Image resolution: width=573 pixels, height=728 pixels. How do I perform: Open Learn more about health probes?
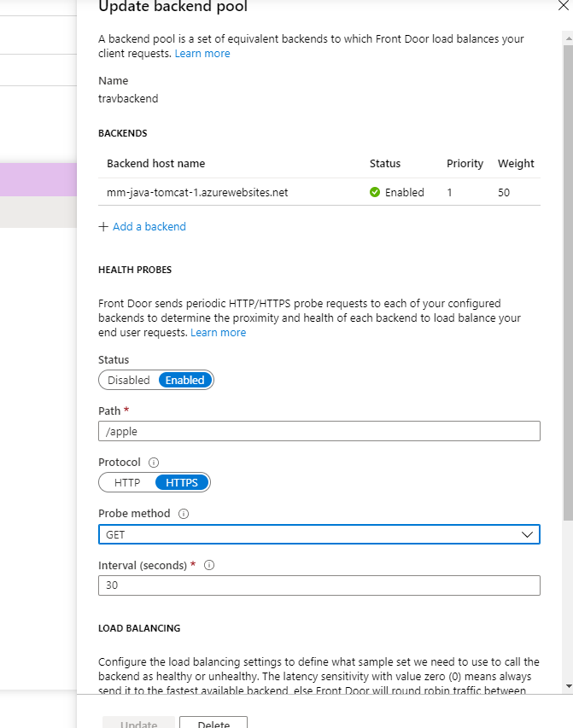(x=219, y=332)
